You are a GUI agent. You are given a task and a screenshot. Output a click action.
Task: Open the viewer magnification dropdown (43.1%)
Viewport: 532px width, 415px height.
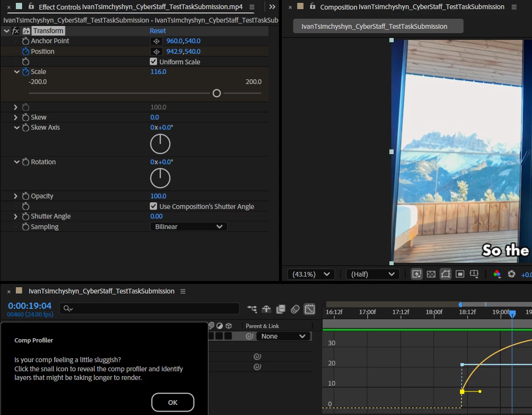[x=311, y=274]
